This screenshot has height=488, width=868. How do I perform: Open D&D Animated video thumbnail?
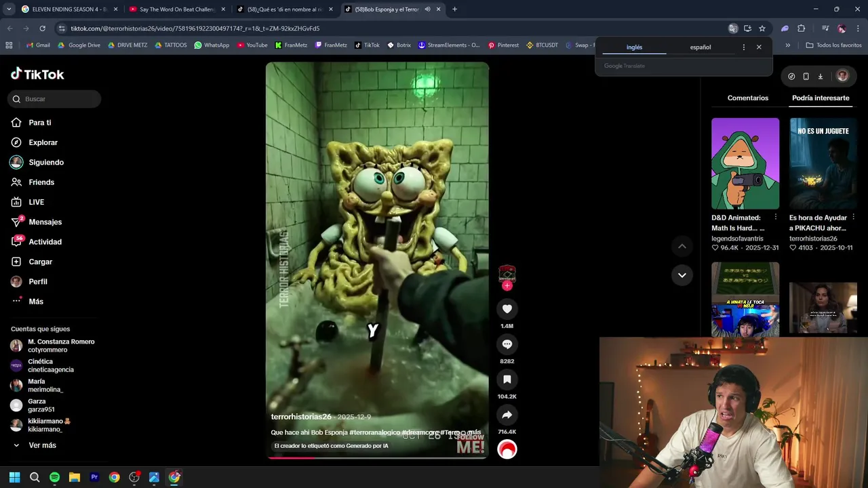click(x=745, y=163)
